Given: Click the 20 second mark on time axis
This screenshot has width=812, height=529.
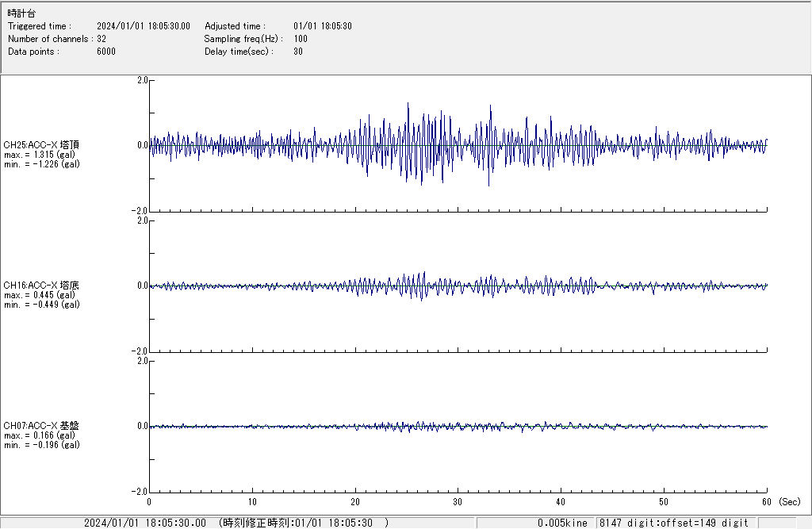Looking at the screenshot, I should click(x=354, y=502).
